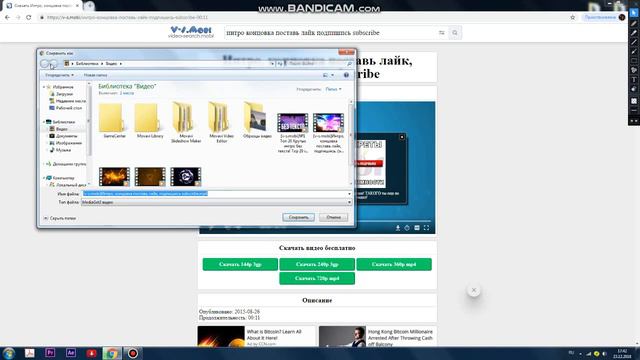Click the Скачать 240p 3gp button

[317, 264]
